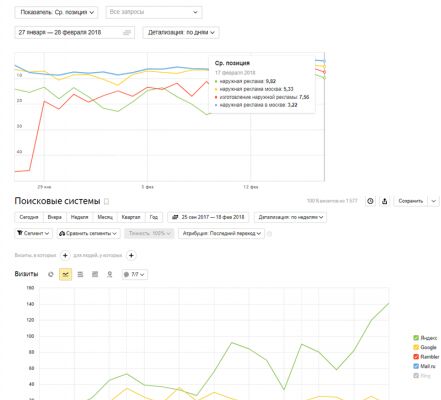Select the 'Месяц' period tab
Viewport: 441px width, 400px height.
105,217
